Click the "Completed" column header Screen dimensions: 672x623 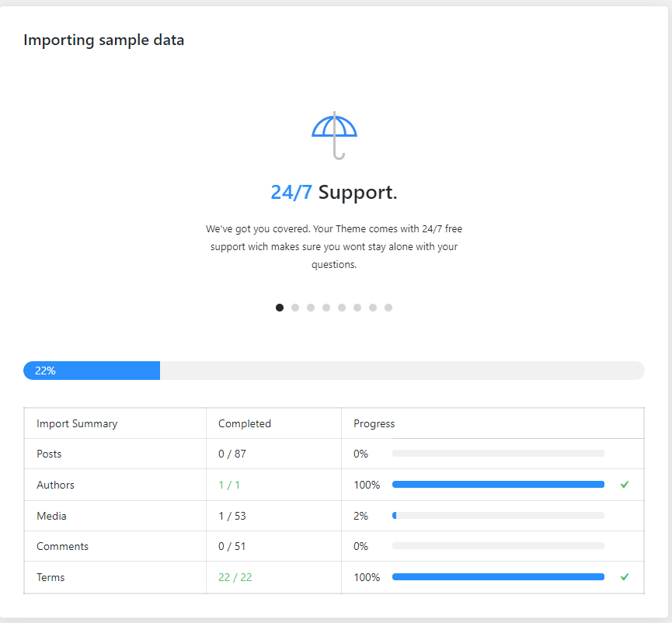tap(245, 424)
